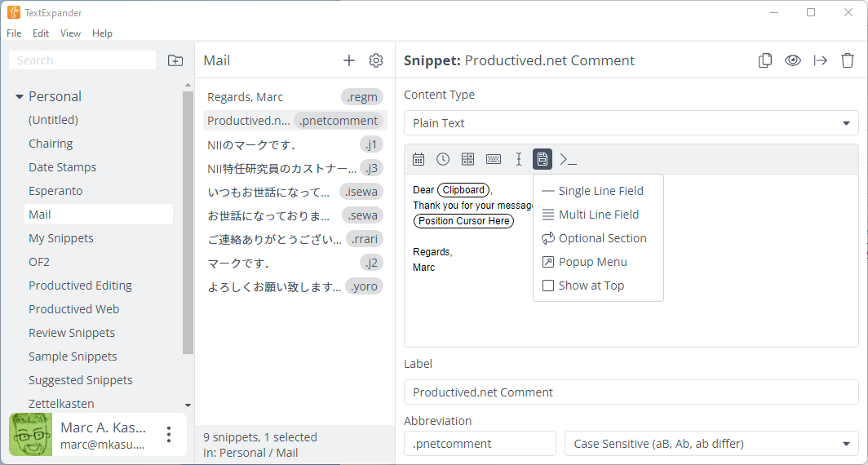Toggle the fill-in fields toolbar button
868x465 pixels.
tap(542, 159)
